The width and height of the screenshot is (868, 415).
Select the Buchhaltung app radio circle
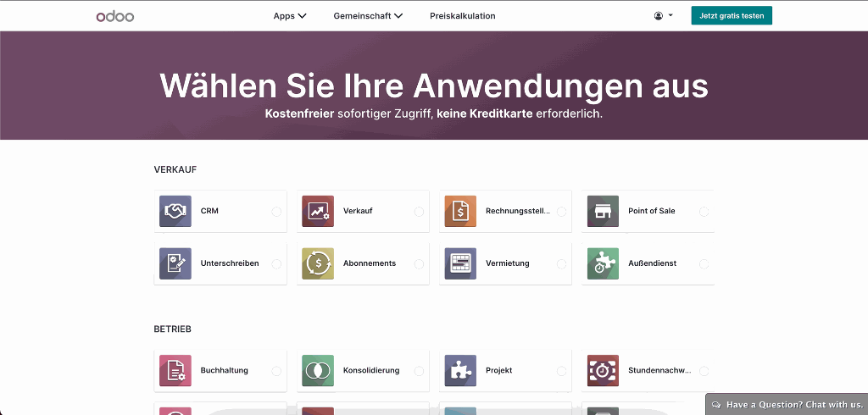[276, 371]
